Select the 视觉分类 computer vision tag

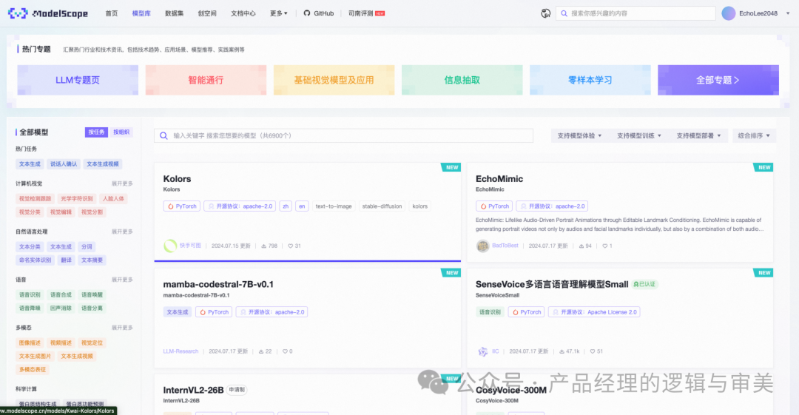(30, 212)
